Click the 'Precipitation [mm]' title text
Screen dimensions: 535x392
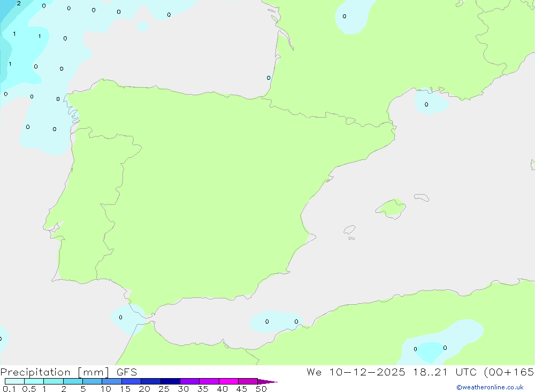pyautogui.click(x=55, y=372)
